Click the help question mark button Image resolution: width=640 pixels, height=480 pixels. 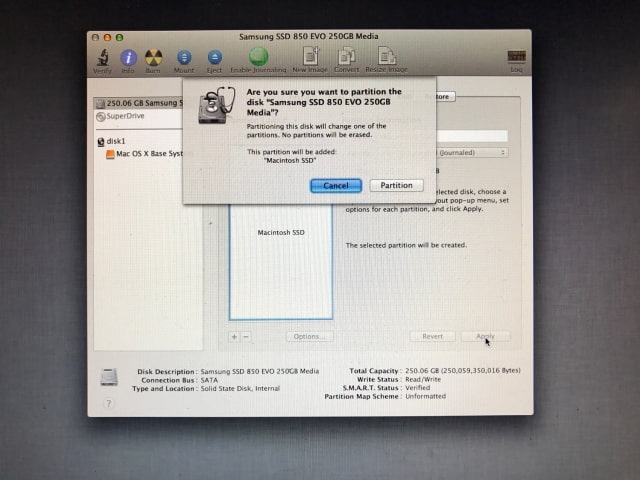point(109,403)
